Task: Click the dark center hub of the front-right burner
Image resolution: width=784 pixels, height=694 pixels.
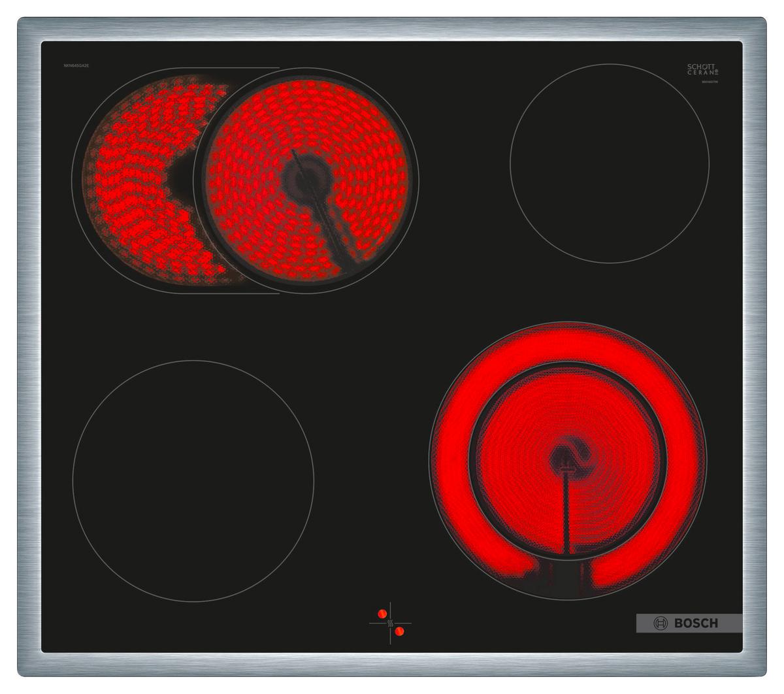Action: coord(566,456)
